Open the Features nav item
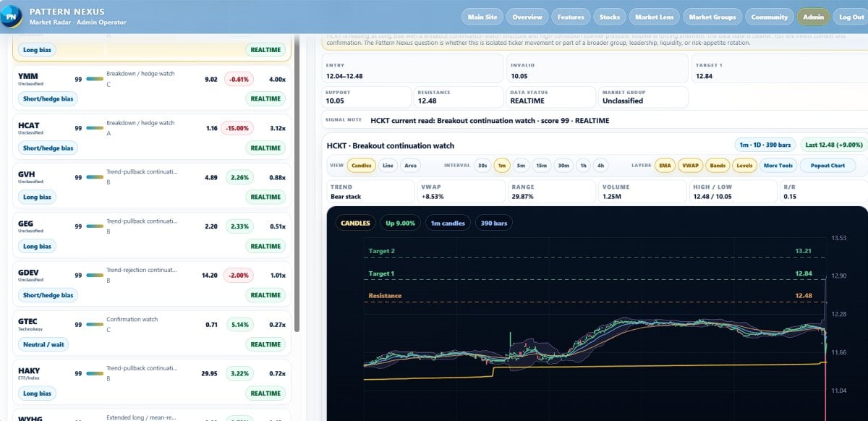The width and height of the screenshot is (868, 421). [x=571, y=17]
